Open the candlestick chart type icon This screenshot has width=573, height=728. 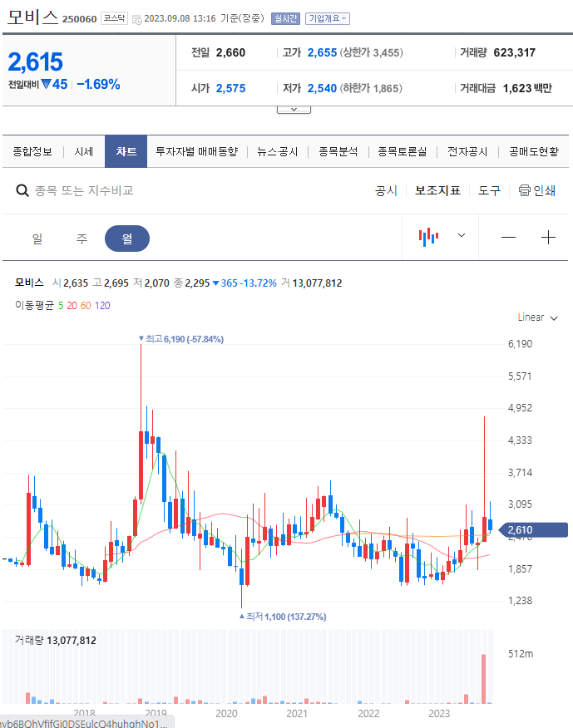pyautogui.click(x=428, y=237)
